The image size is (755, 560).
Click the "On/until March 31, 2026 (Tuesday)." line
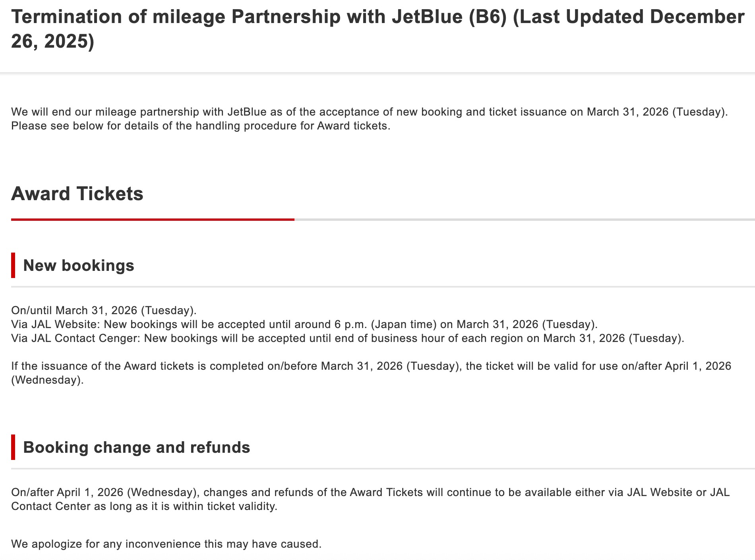(x=104, y=310)
